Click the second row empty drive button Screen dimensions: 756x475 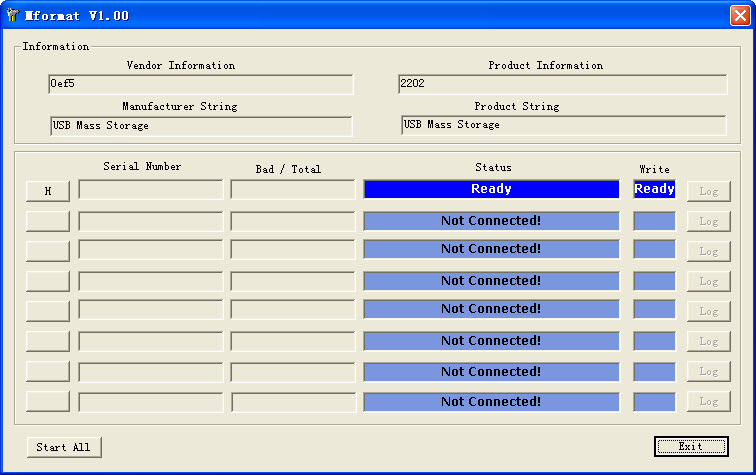coord(48,221)
